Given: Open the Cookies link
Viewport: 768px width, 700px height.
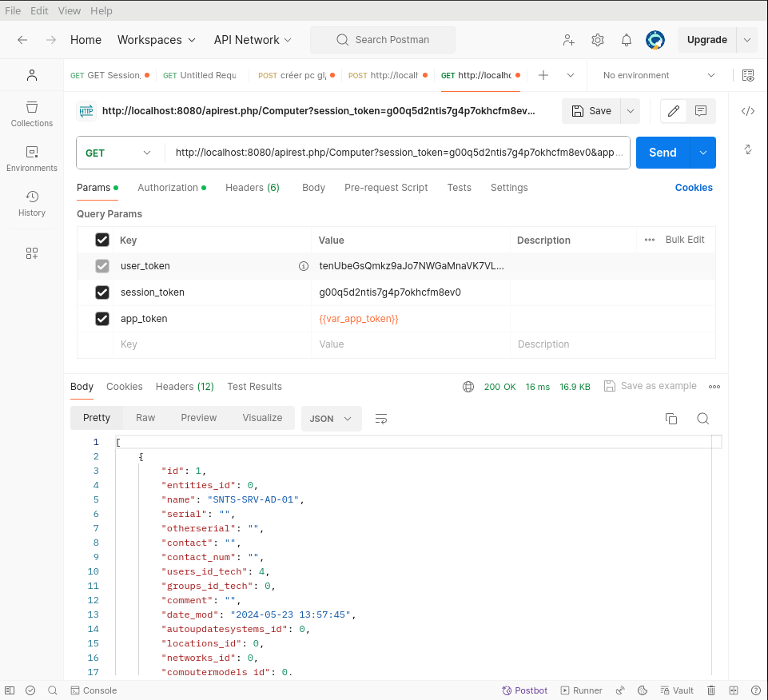Looking at the screenshot, I should pos(694,188).
